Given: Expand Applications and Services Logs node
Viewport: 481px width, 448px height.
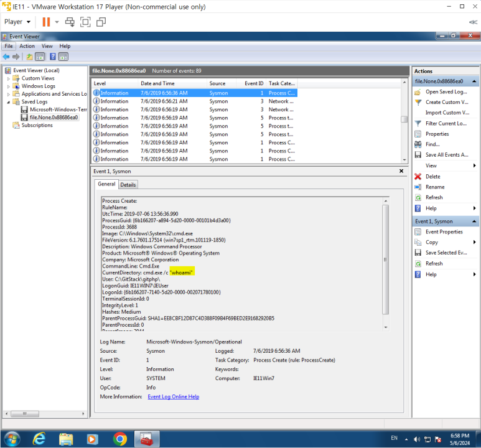Looking at the screenshot, I should (9, 94).
